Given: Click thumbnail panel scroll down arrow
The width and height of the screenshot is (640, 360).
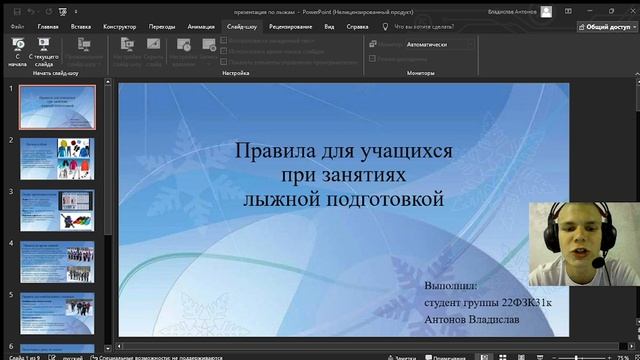Looking at the screenshot, I should pos(108,349).
